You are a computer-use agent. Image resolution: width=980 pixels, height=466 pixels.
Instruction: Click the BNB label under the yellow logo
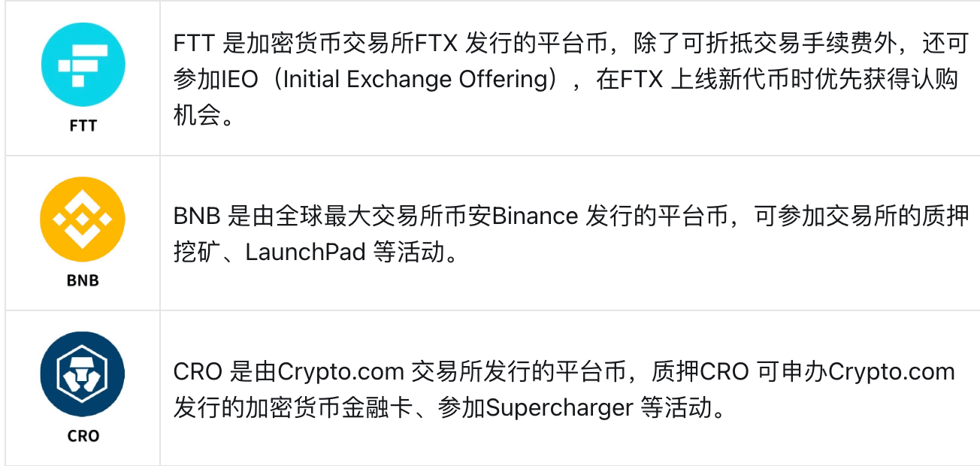coord(83,281)
